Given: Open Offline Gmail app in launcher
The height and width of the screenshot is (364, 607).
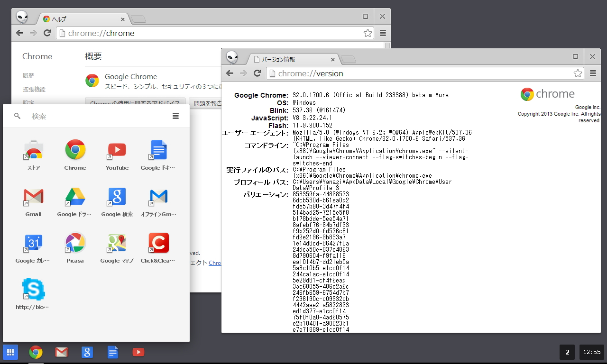Looking at the screenshot, I should click(158, 202).
